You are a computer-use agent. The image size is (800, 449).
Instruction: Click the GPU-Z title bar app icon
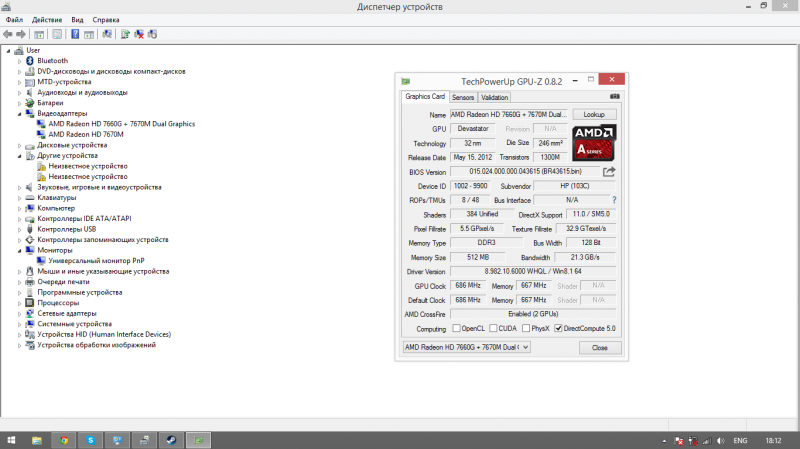click(406, 81)
